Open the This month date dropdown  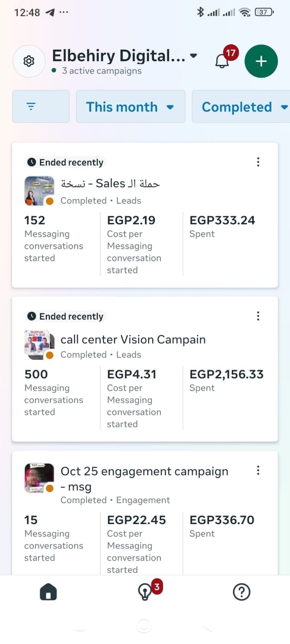[x=130, y=106]
